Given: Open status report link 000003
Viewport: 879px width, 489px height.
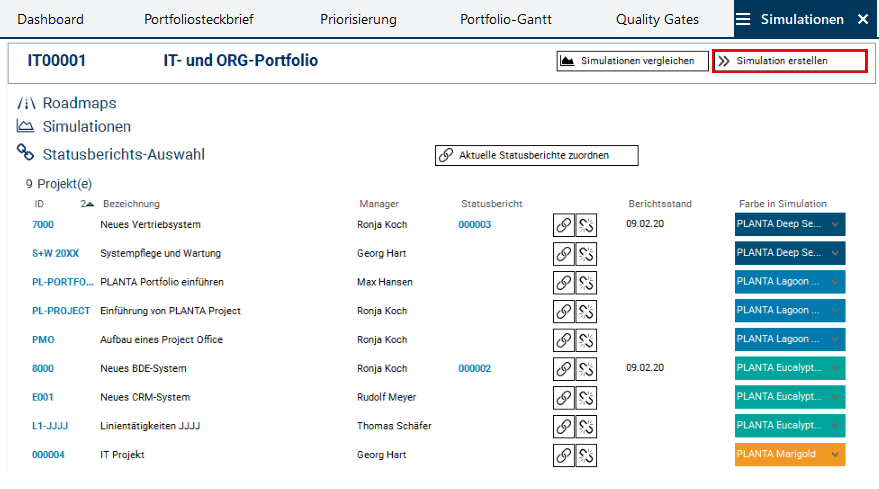Looking at the screenshot, I should [475, 225].
